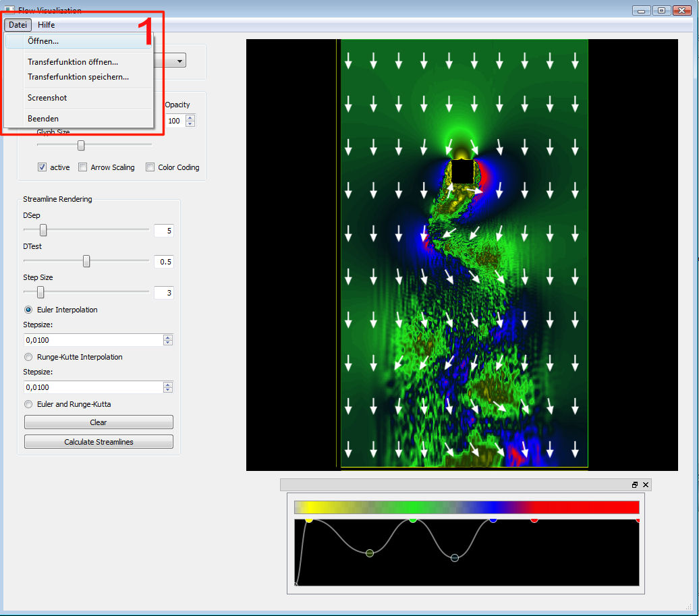
Task: Enable Arrow Scaling checkbox
Action: (x=82, y=167)
